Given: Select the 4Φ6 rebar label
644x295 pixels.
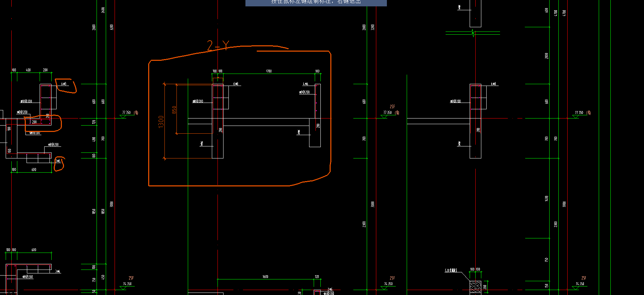Looking at the screenshot, I should tap(305, 84).
